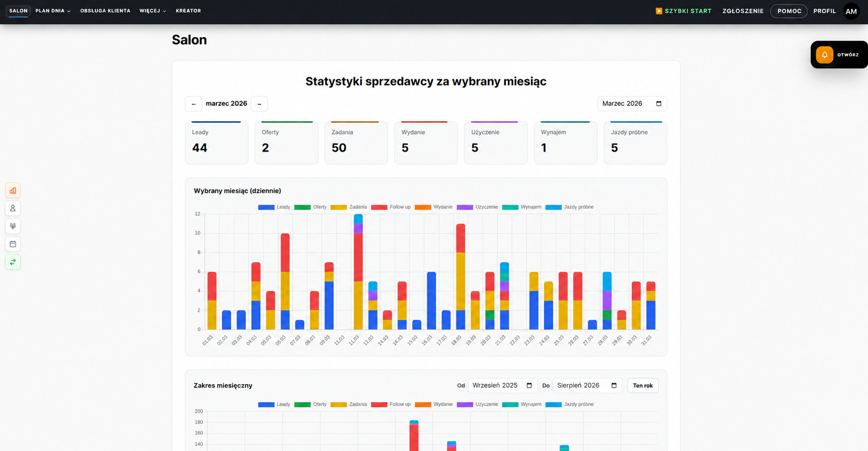
Task: Open the date picker icon in Marzec 2026 field
Action: click(x=658, y=104)
